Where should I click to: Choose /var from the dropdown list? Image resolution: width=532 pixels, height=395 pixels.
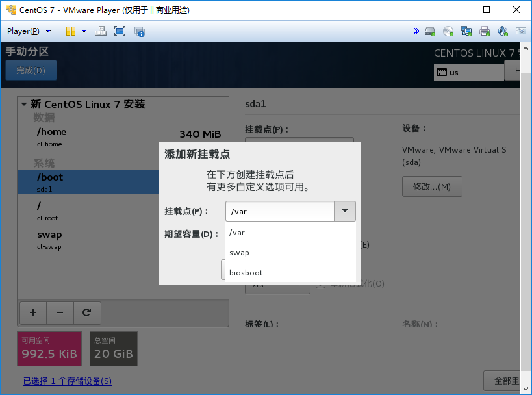point(291,233)
